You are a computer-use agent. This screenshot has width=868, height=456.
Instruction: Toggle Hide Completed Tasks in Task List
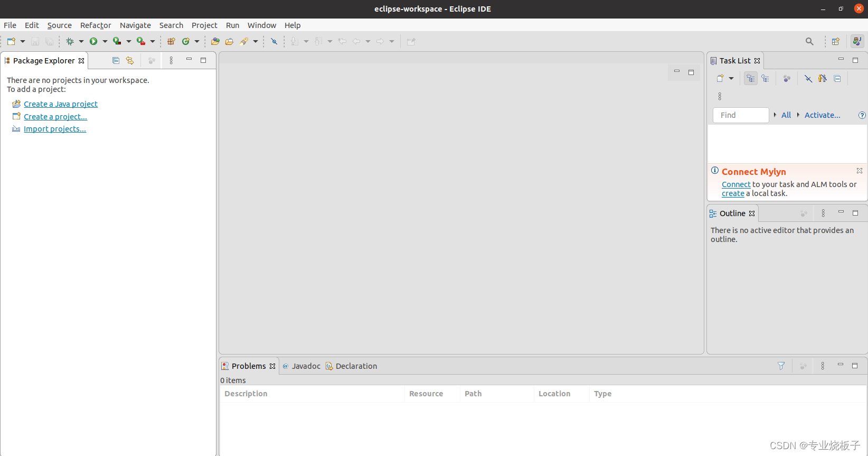pos(808,79)
